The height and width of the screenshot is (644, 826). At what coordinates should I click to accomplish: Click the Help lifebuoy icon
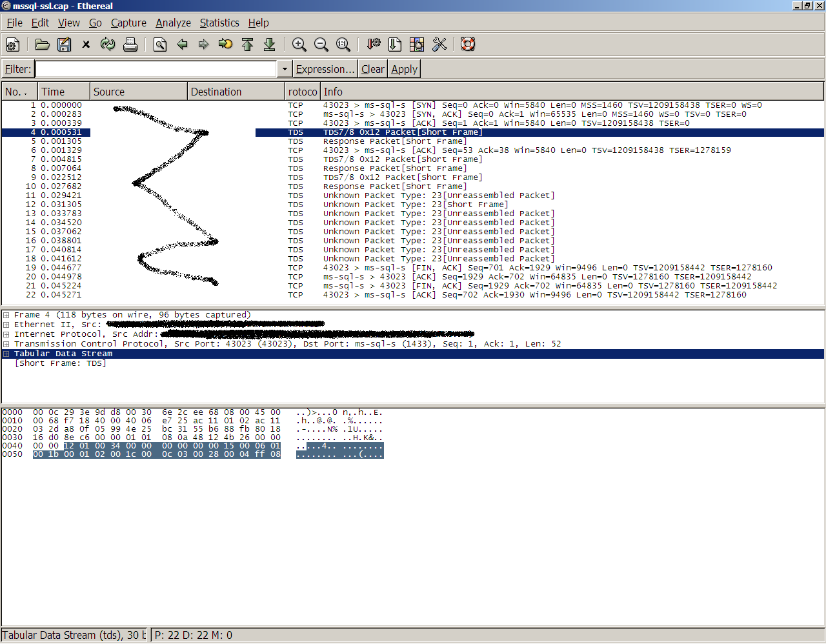(x=468, y=45)
